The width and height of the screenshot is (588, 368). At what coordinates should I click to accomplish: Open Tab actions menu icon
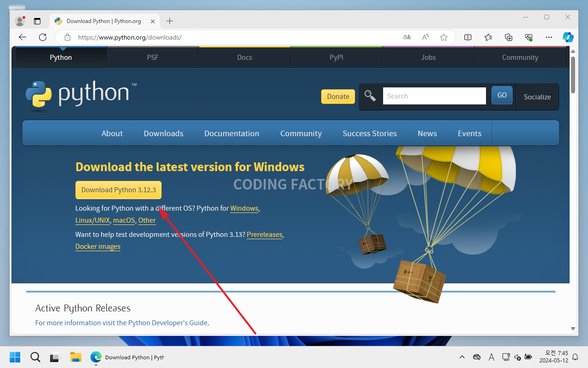(x=37, y=21)
